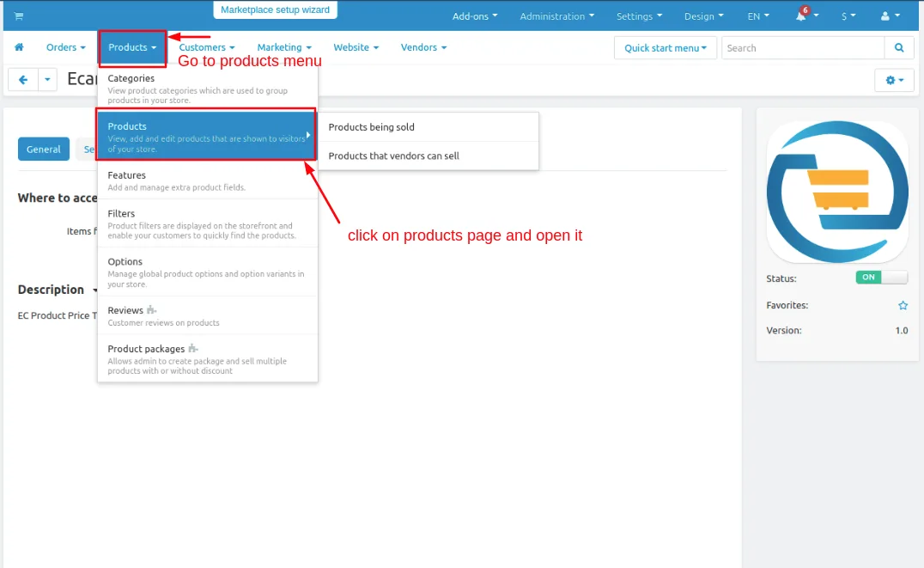Click the search magnifier button

[x=898, y=48]
